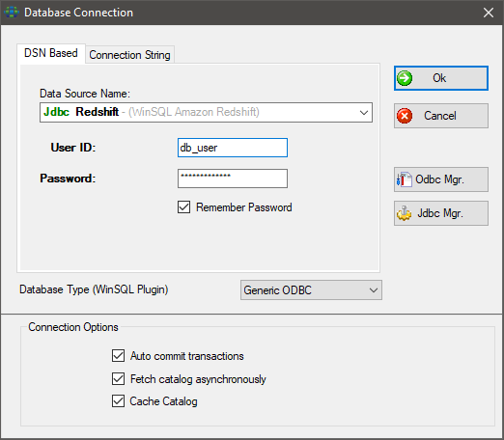Click the red X Cancel icon
Viewport: 504px width, 440px height.
click(x=405, y=116)
